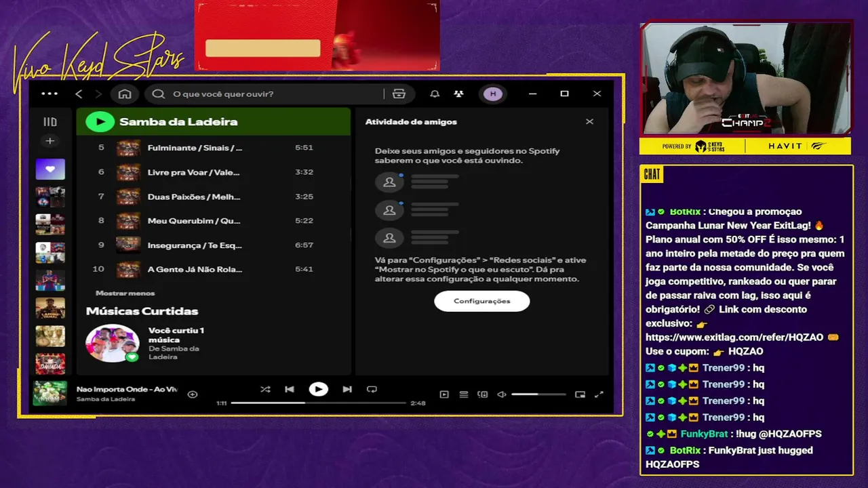868x488 pixels.
Task: Toggle the friend activity icon
Action: click(459, 94)
